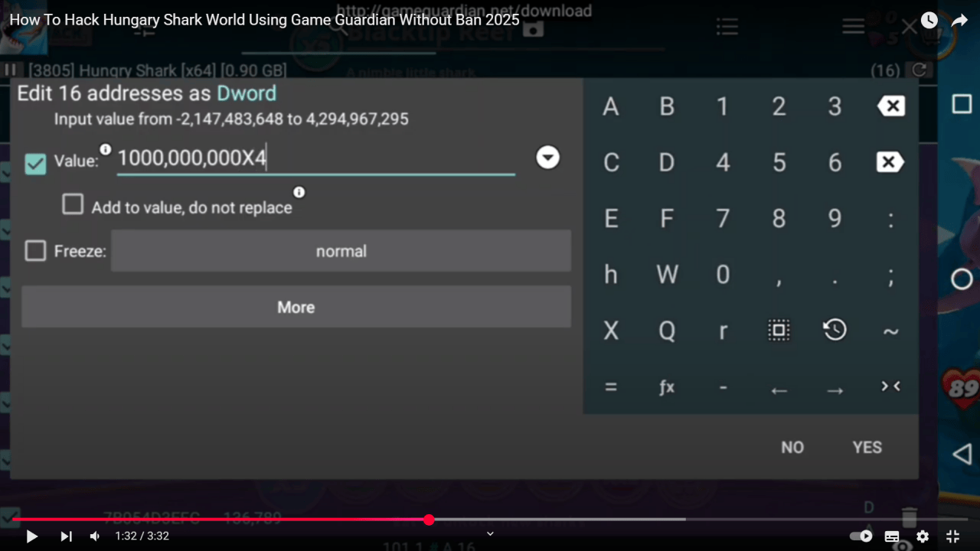Click YouTube Share arrow icon
Image resolution: width=980 pixels, height=551 pixels.
(959, 21)
